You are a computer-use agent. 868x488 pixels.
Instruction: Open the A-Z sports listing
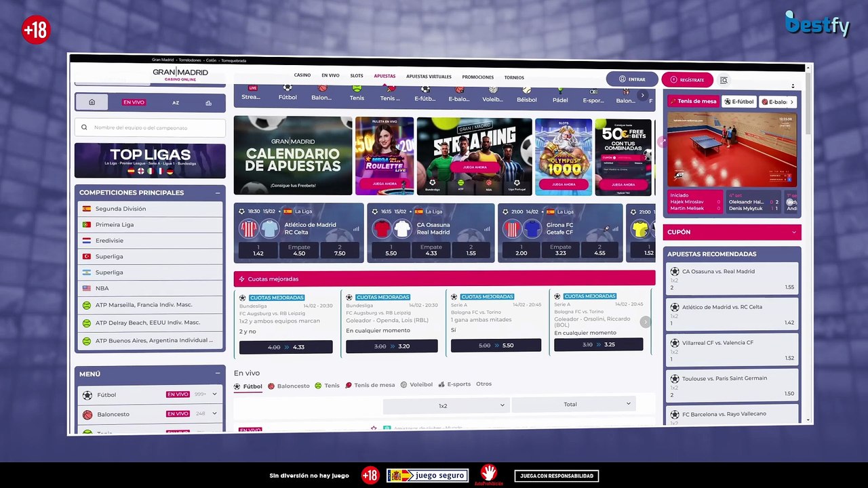tap(176, 102)
